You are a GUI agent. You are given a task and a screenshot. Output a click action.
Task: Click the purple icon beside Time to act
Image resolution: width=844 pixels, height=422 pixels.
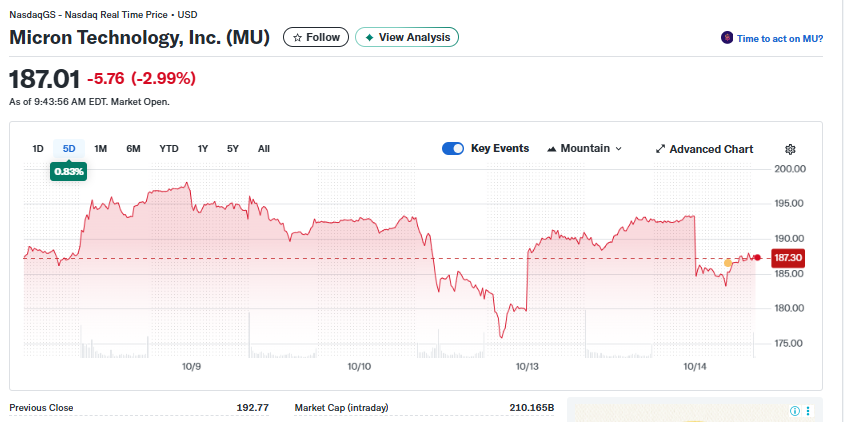point(727,38)
